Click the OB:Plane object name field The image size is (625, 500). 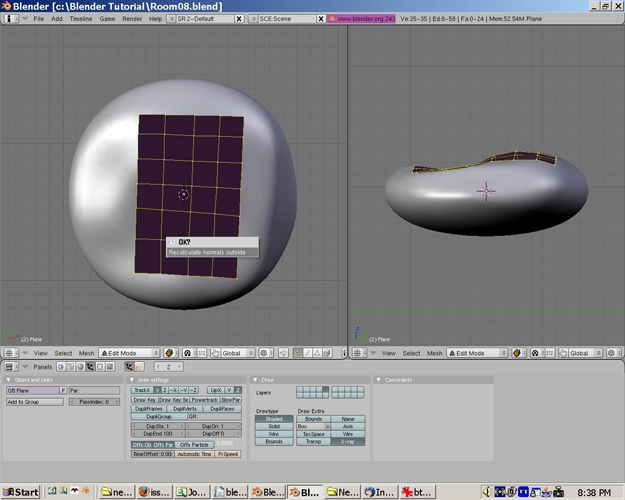[32, 390]
